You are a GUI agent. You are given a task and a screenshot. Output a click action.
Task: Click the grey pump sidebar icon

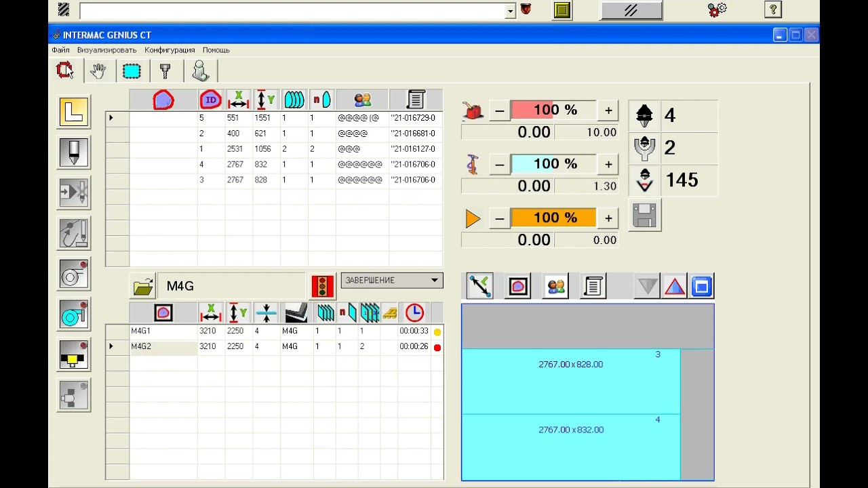(x=73, y=274)
